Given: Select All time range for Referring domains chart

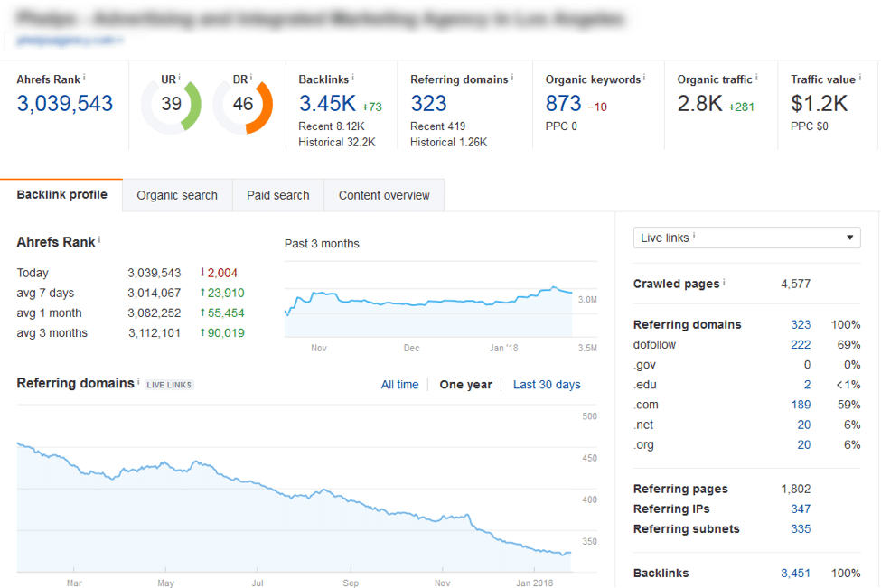Looking at the screenshot, I should coord(399,385).
